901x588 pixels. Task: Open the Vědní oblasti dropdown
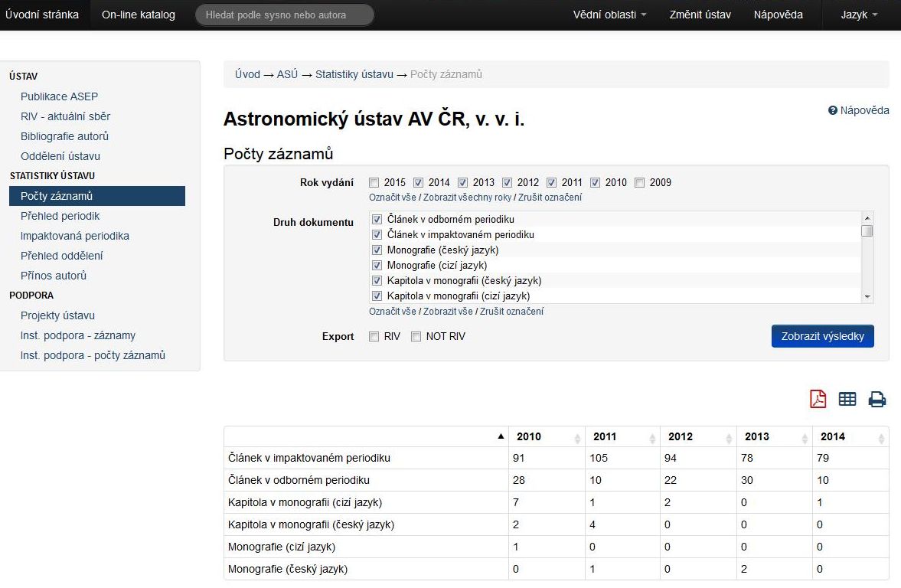click(609, 15)
